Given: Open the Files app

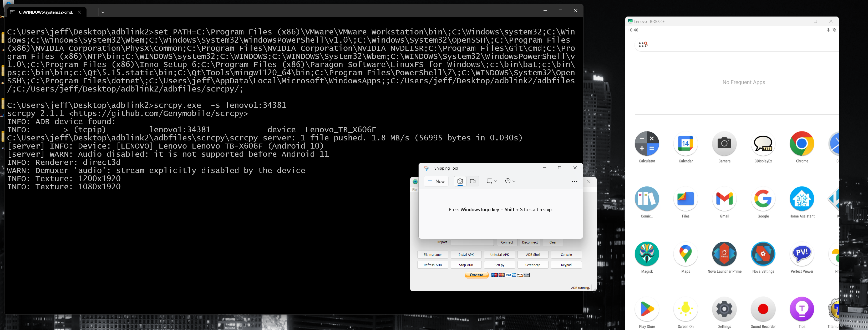Looking at the screenshot, I should (685, 199).
